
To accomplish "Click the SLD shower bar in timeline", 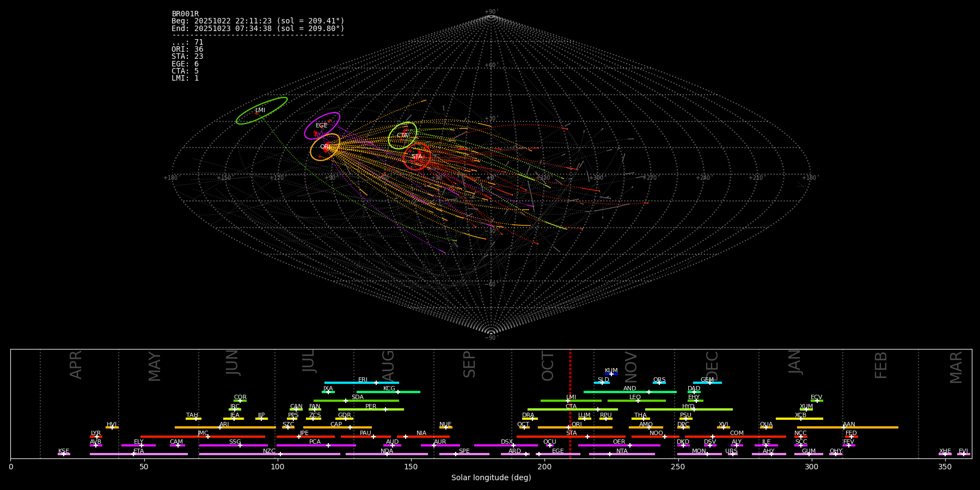I will point(602,383).
